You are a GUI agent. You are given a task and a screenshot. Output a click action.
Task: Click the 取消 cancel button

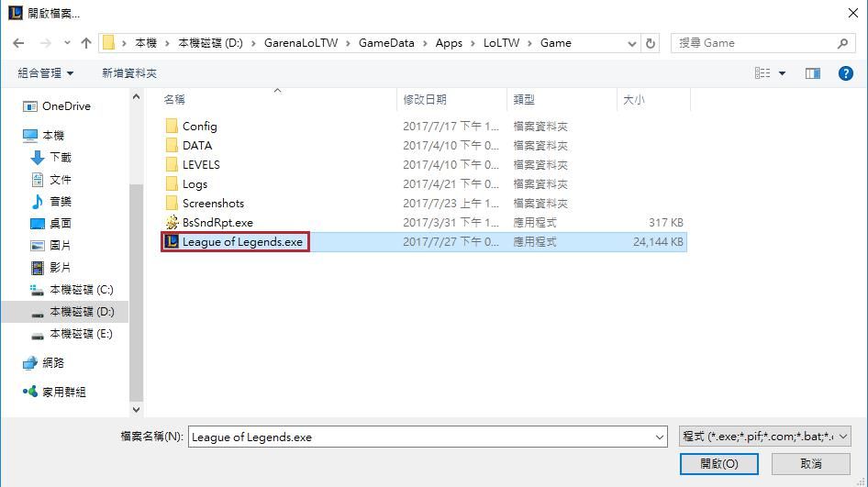(811, 464)
